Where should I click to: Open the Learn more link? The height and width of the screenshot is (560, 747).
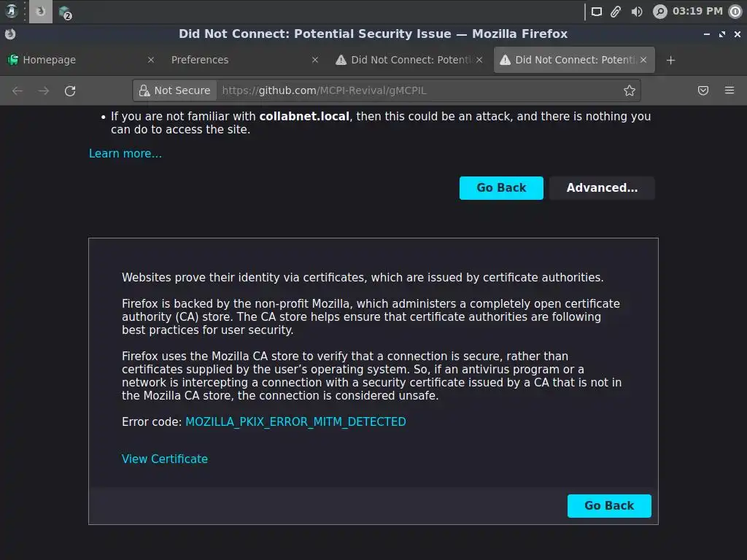click(125, 153)
